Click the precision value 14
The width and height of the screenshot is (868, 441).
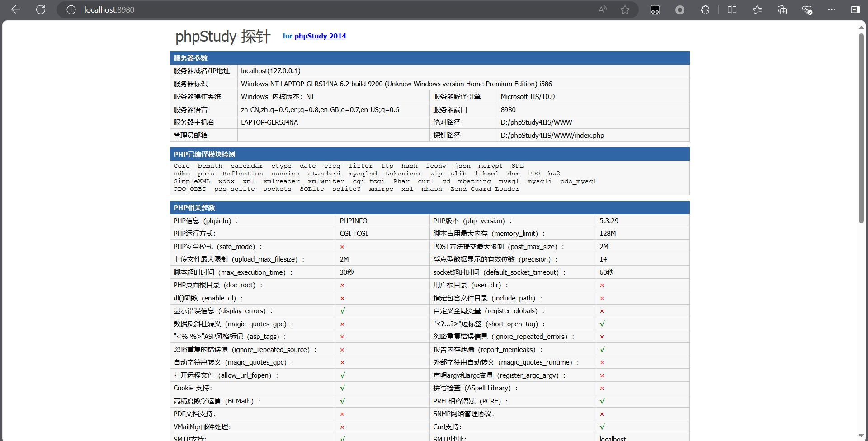click(x=603, y=259)
